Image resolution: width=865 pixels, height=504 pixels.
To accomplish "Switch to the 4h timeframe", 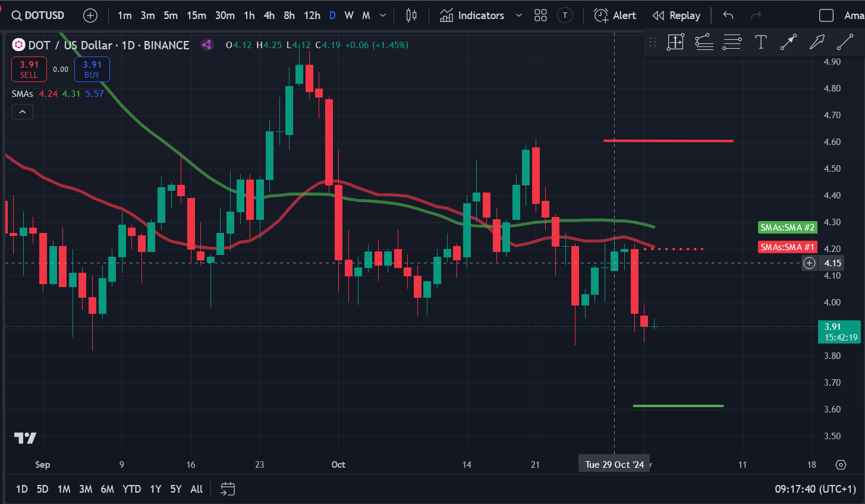I will [x=269, y=15].
